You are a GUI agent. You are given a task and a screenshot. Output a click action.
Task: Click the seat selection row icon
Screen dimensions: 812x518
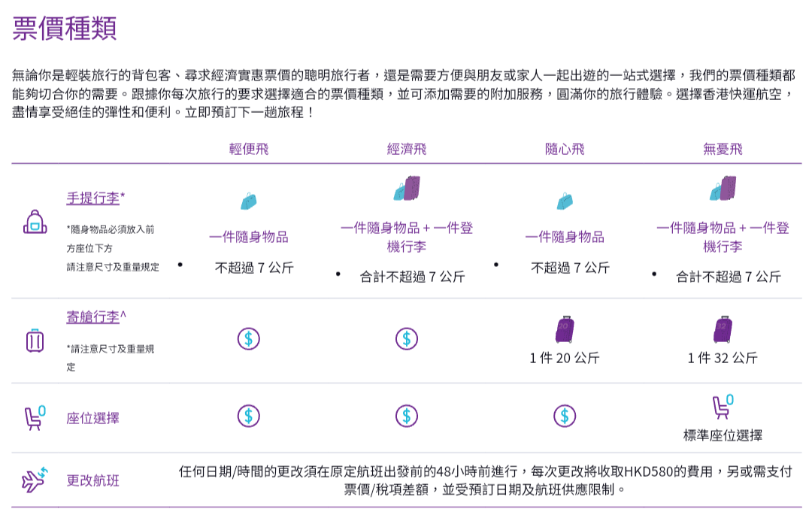[35, 417]
